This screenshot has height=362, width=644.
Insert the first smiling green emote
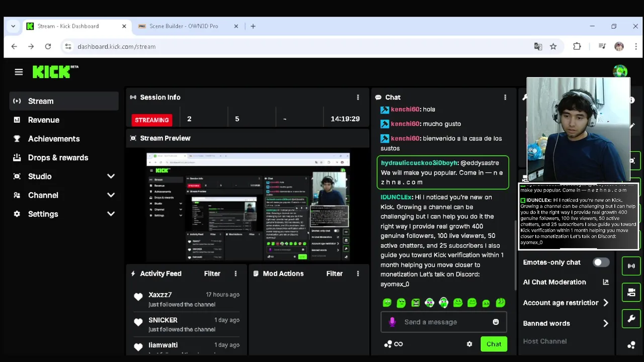tap(387, 303)
